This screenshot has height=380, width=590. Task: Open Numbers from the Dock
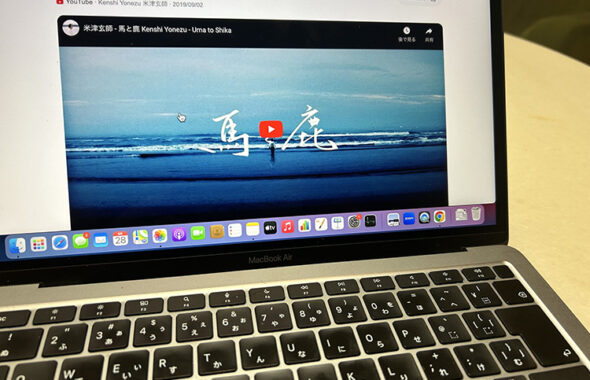tap(304, 225)
